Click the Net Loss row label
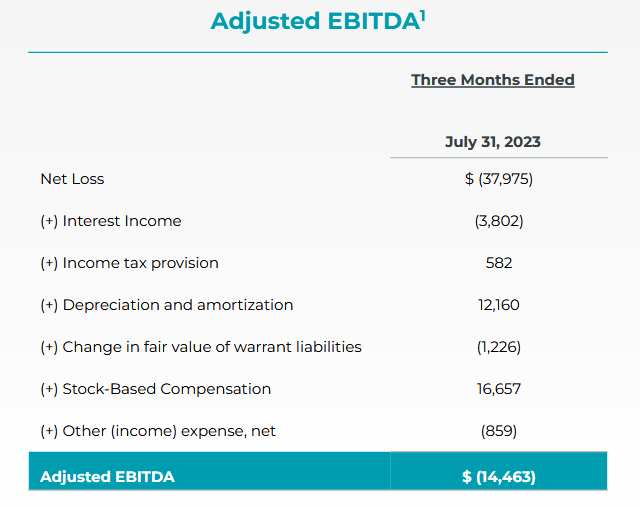 (x=72, y=179)
